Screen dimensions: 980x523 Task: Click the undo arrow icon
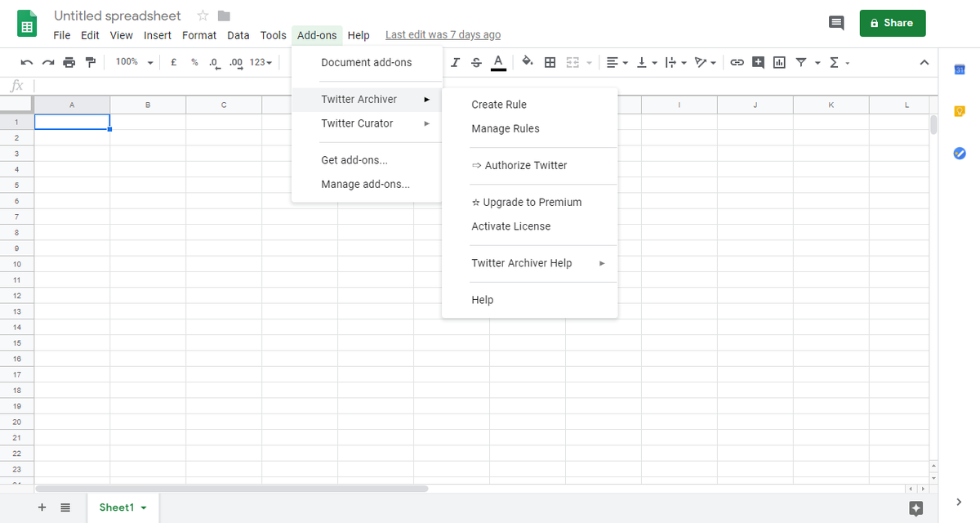[27, 62]
